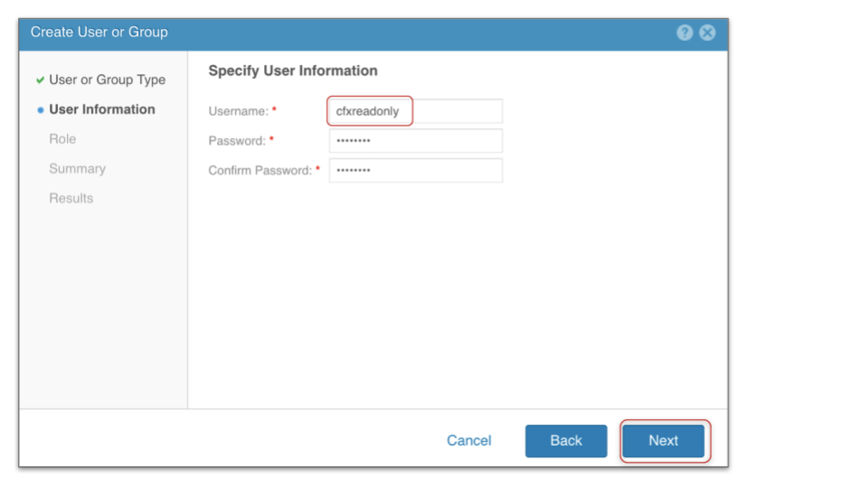868x488 pixels.
Task: Go to the User or Group Type step
Action: coord(107,80)
